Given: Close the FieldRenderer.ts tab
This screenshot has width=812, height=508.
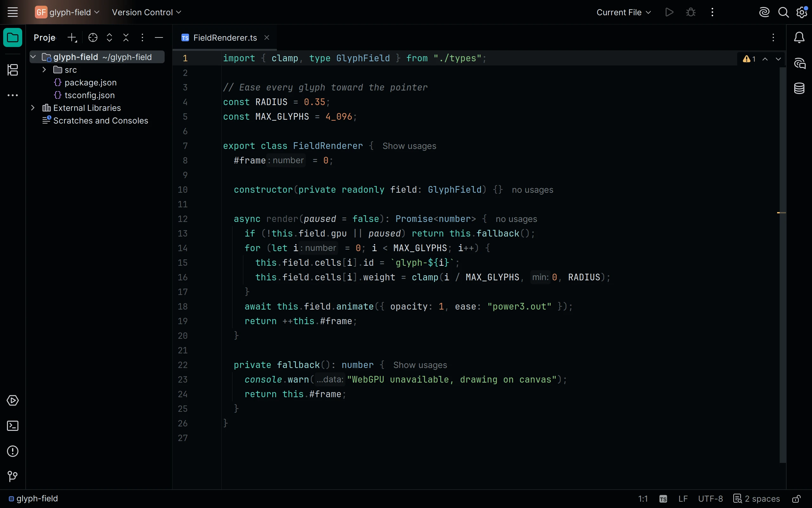Looking at the screenshot, I should pyautogui.click(x=267, y=38).
